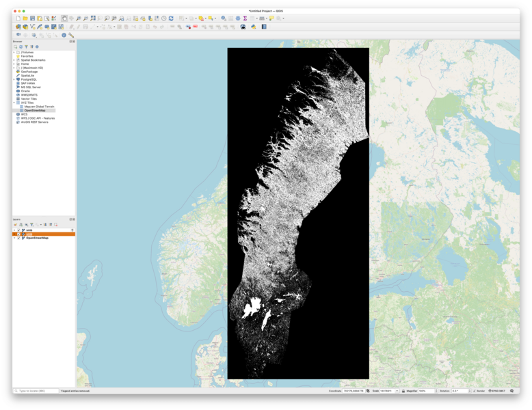Refresh the Browser panel
The height and width of the screenshot is (410, 532).
tap(21, 46)
